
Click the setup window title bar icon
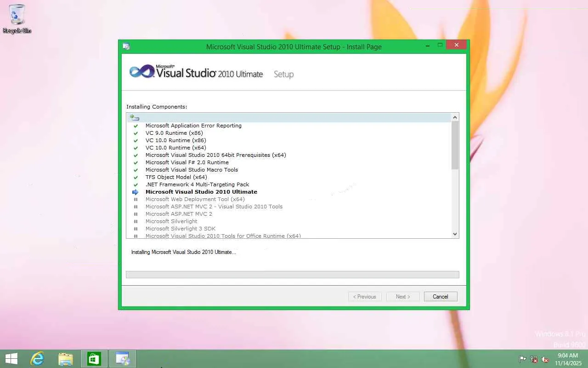point(126,46)
